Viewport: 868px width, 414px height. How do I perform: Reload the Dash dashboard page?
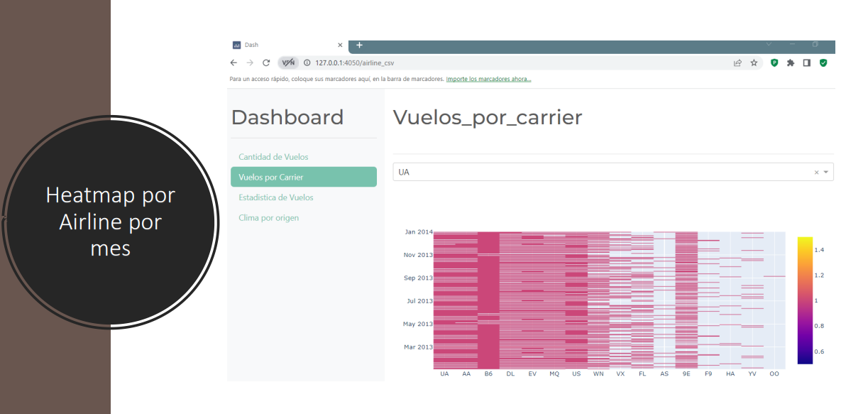(x=265, y=62)
